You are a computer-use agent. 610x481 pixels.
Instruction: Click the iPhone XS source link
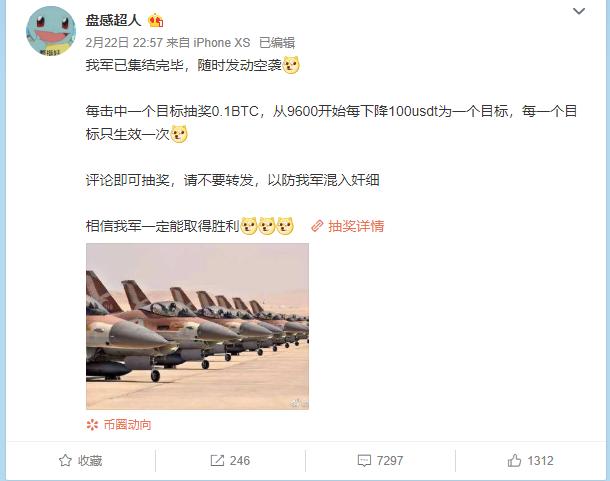(x=222, y=42)
